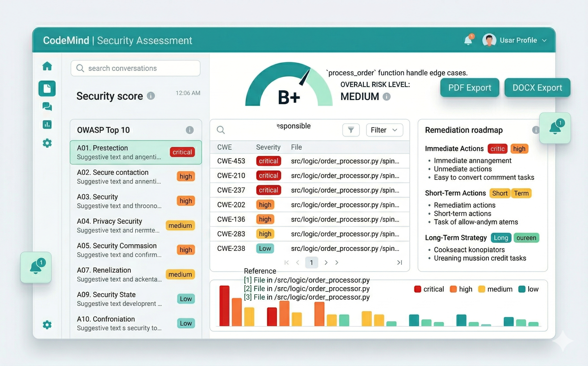Screen dimensions: 588x366
Task: Open the conversations chat bubbles icon
Action: click(x=47, y=106)
